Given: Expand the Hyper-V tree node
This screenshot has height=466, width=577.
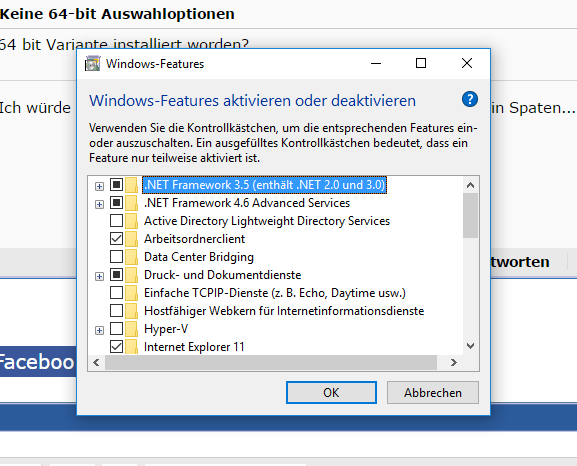Looking at the screenshot, I should point(99,331).
